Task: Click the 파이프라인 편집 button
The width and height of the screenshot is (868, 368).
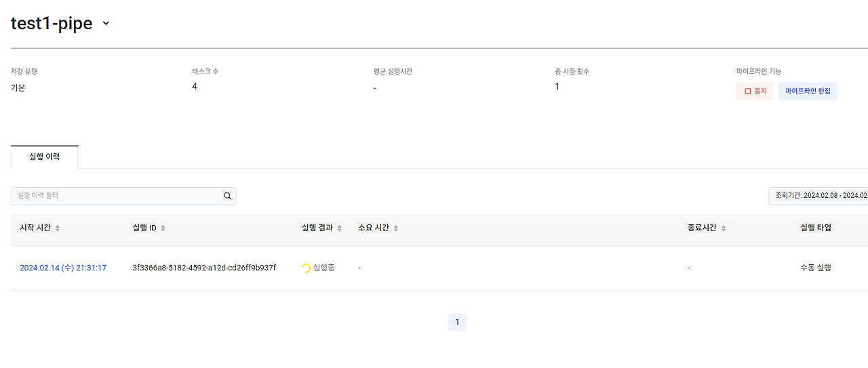Action: 808,91
